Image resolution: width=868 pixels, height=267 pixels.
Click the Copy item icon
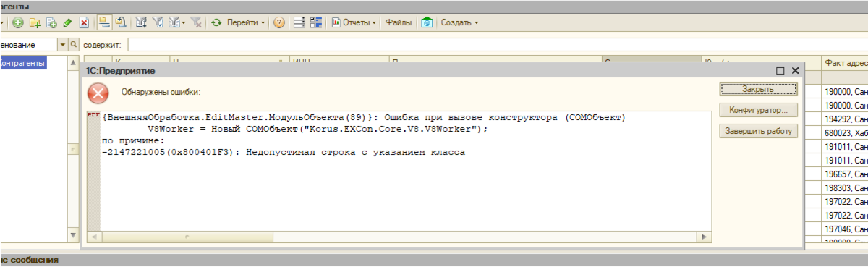pyautogui.click(x=51, y=22)
